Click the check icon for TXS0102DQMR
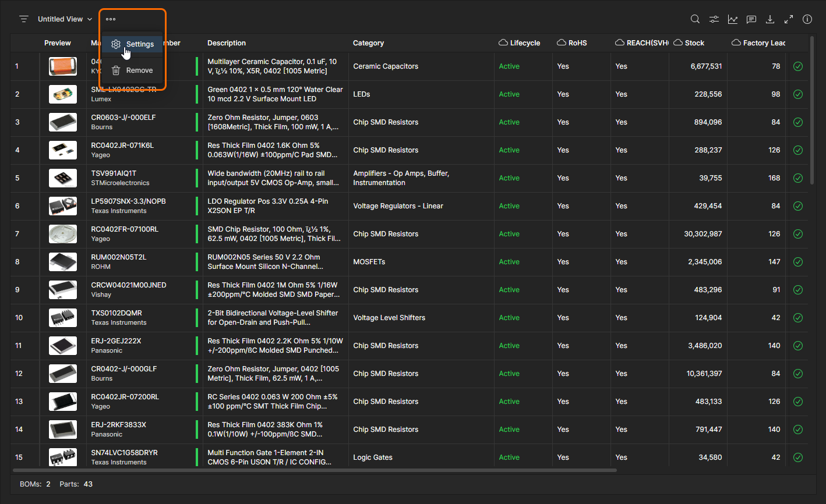 pyautogui.click(x=798, y=318)
